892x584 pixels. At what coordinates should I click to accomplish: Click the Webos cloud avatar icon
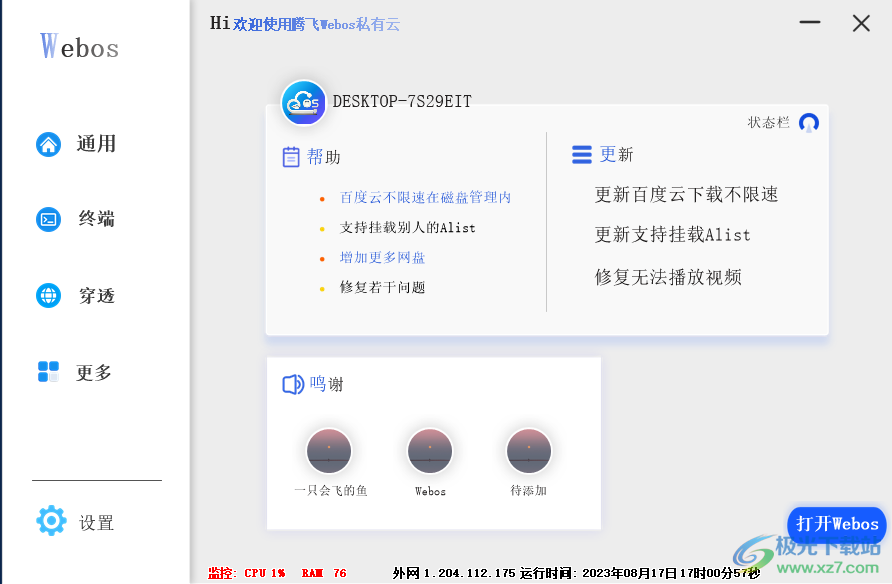point(304,102)
